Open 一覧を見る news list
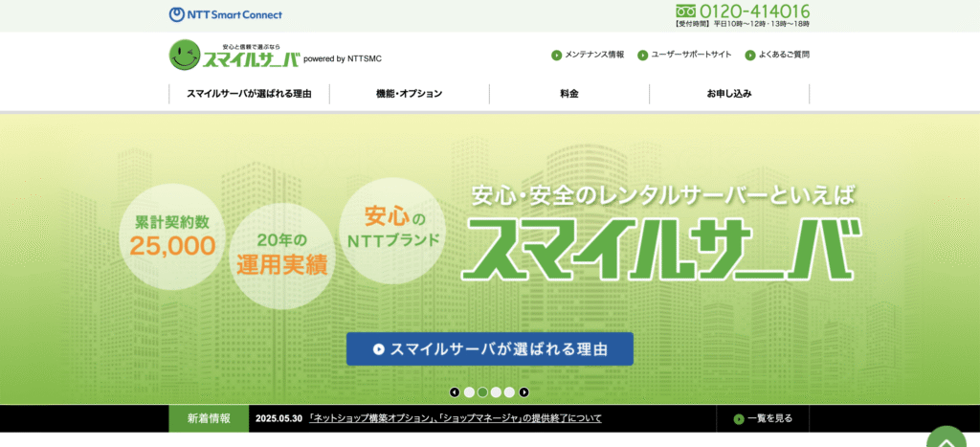 [770, 419]
